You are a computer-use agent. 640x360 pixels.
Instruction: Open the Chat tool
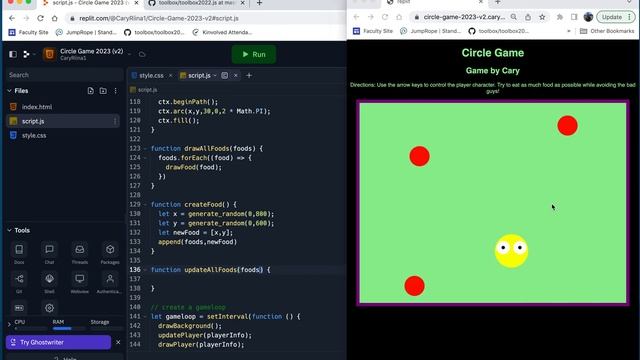49,253
